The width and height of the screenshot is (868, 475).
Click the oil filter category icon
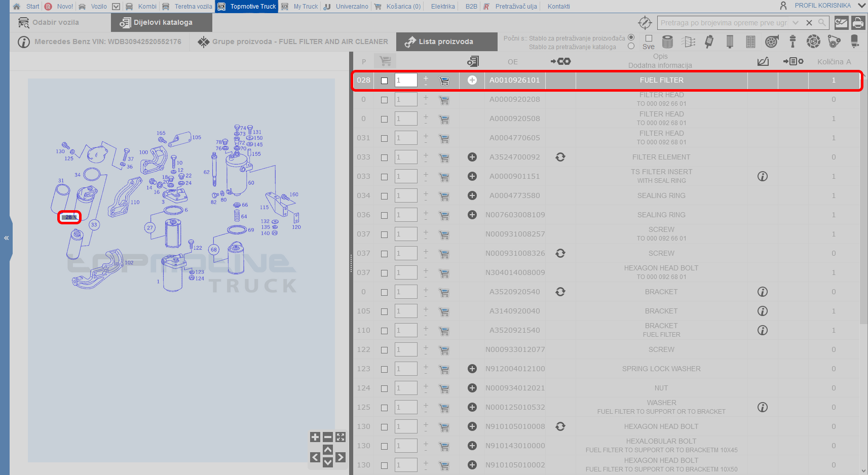667,42
